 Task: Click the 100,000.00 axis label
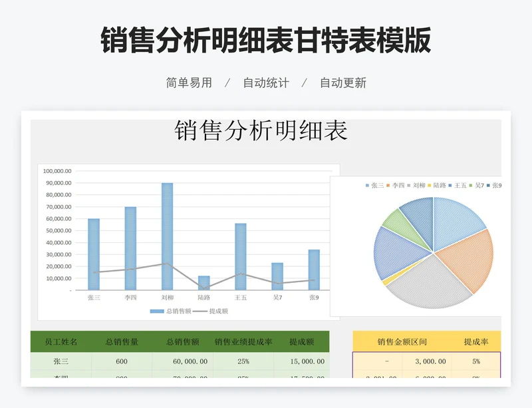(57, 171)
